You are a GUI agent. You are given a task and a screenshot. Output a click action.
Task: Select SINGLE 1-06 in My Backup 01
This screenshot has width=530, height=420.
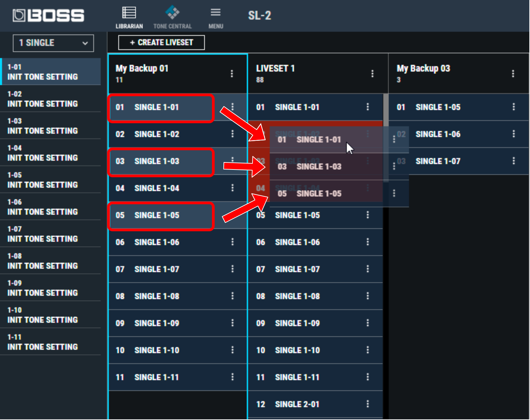click(178, 242)
